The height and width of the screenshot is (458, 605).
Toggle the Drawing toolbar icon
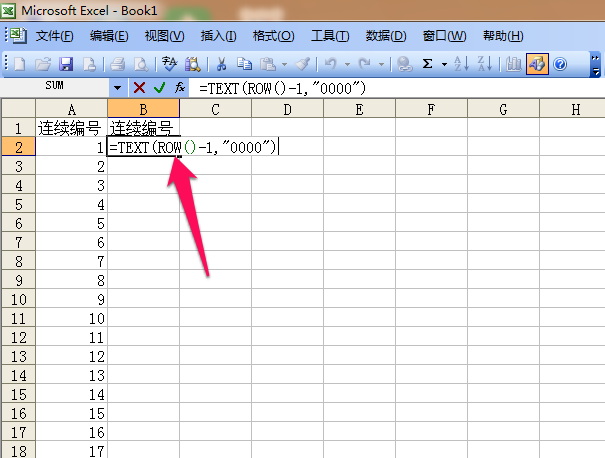tap(537, 64)
